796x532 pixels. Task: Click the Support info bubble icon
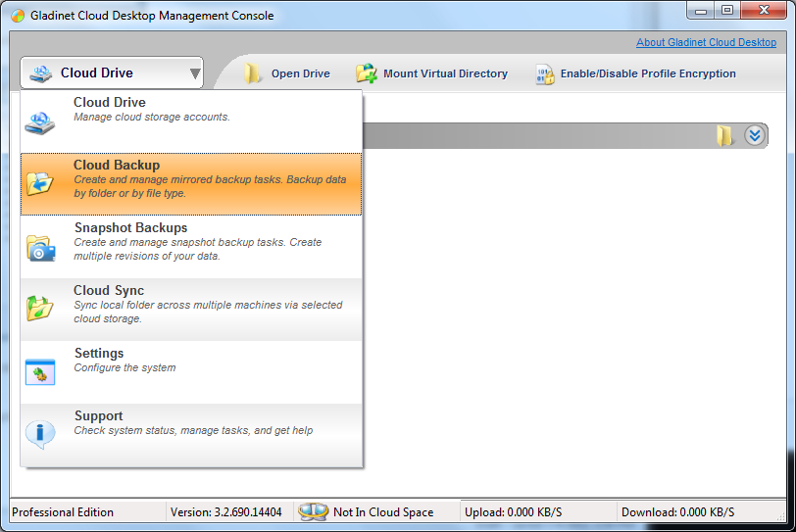pyautogui.click(x=40, y=434)
